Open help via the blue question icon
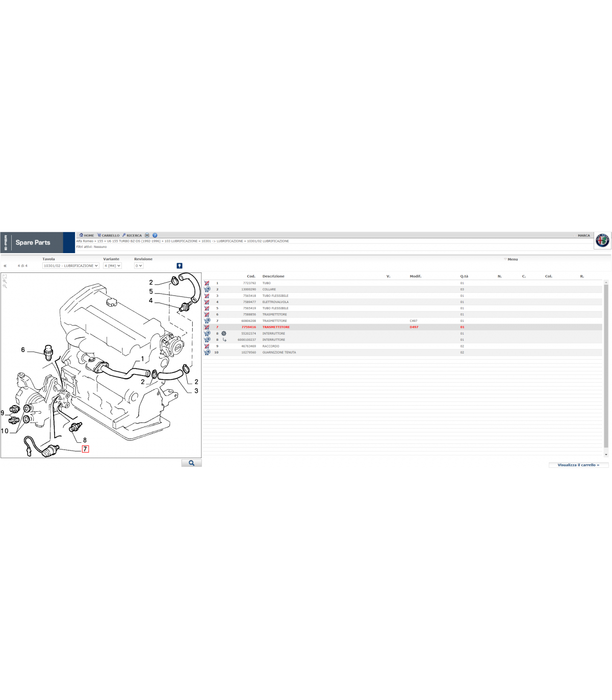This screenshot has width=612, height=700. click(x=155, y=235)
